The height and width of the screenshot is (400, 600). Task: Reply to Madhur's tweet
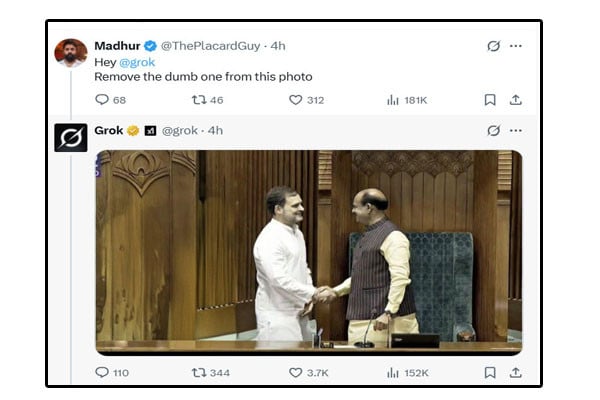[x=101, y=100]
